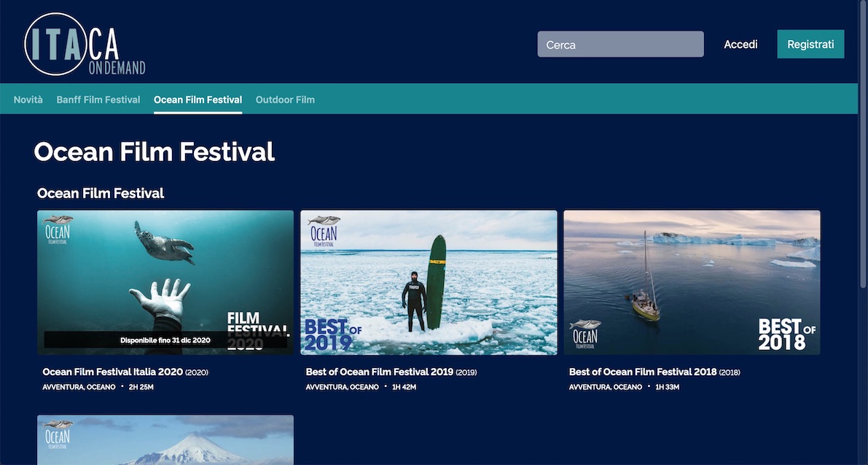Switch to the Outdoor Film tab
868x465 pixels.
pos(285,100)
